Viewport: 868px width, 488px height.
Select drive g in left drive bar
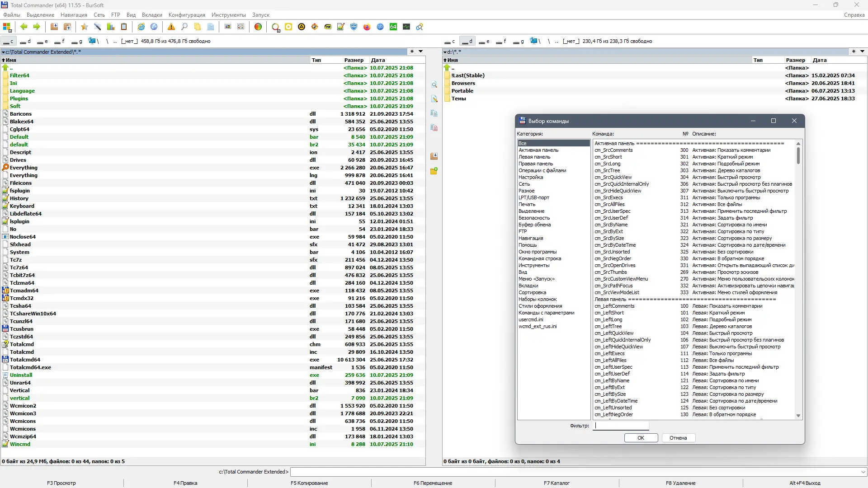pyautogui.click(x=77, y=41)
